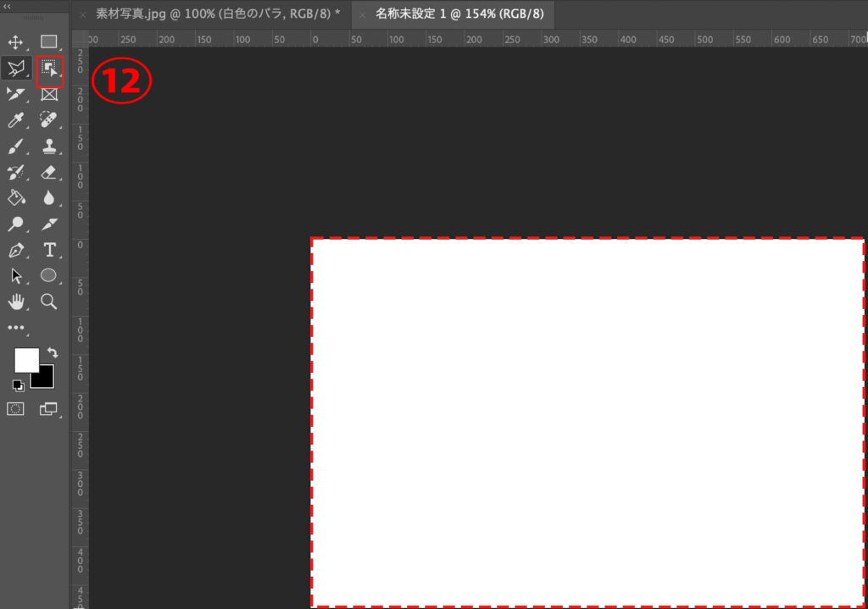The image size is (868, 609).
Task: Select the Dodge tool
Action: tap(15, 224)
